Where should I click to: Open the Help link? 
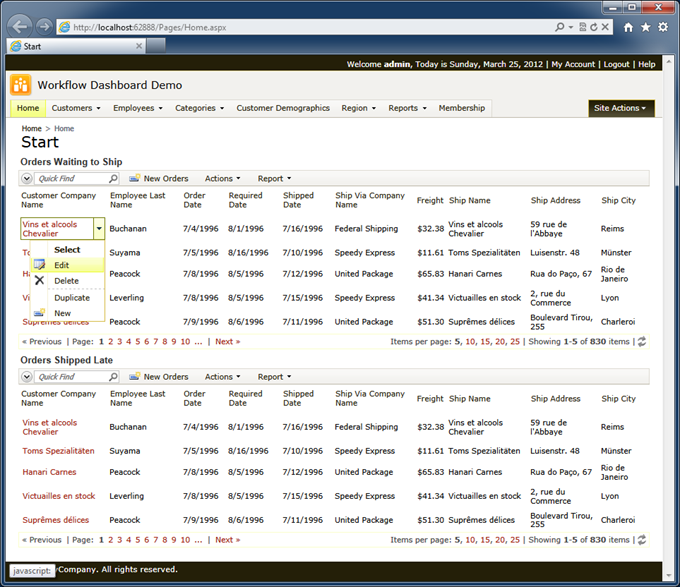647,64
